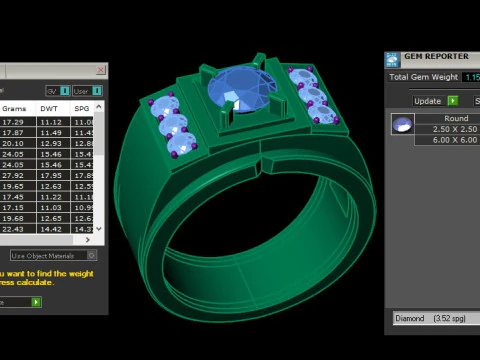Click the vertical scrollbar thumb in weight table
480x360 pixels.
coord(99,133)
